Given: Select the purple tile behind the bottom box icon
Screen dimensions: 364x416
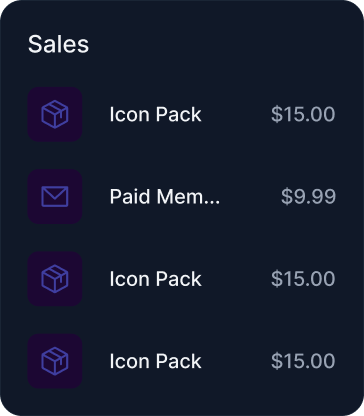Looking at the screenshot, I should tap(55, 361).
